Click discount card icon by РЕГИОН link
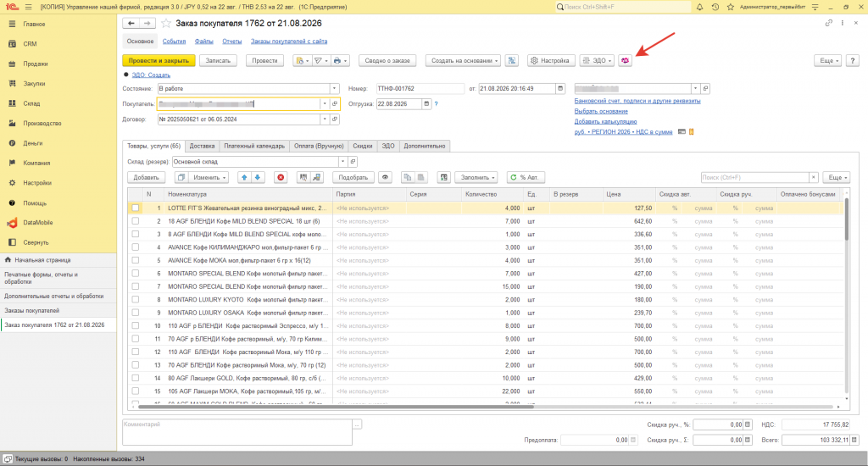Viewport: 868px width, 466px height. coord(682,131)
